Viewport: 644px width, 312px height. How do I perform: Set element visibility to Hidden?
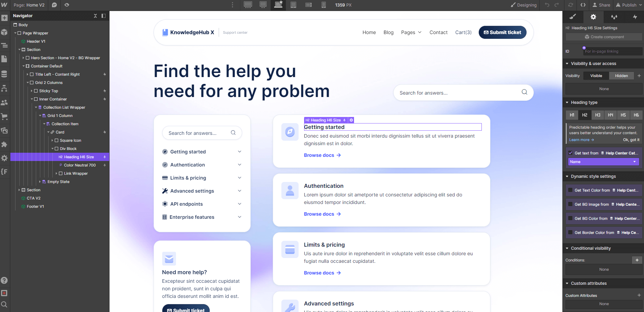click(x=622, y=75)
